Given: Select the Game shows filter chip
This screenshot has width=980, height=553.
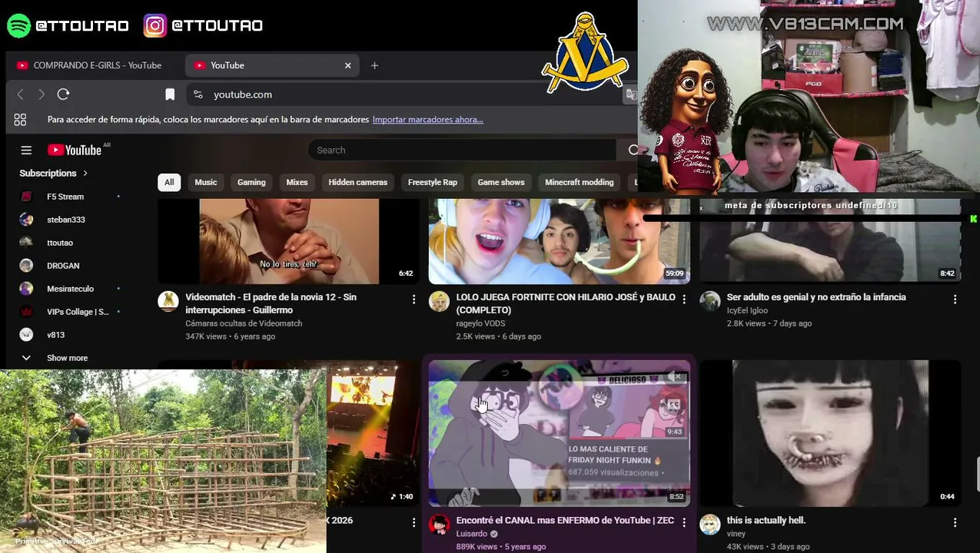Looking at the screenshot, I should (501, 182).
